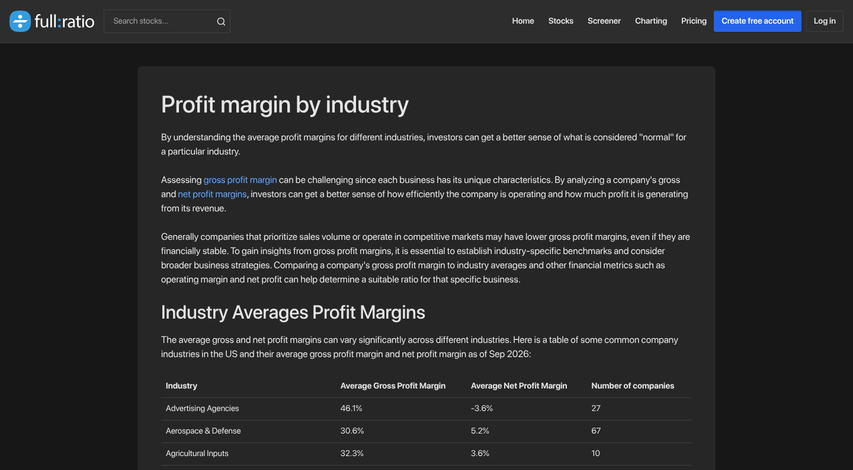Click the 46.1% gross margin value
Viewport: 853px width, 470px height.
coord(351,409)
